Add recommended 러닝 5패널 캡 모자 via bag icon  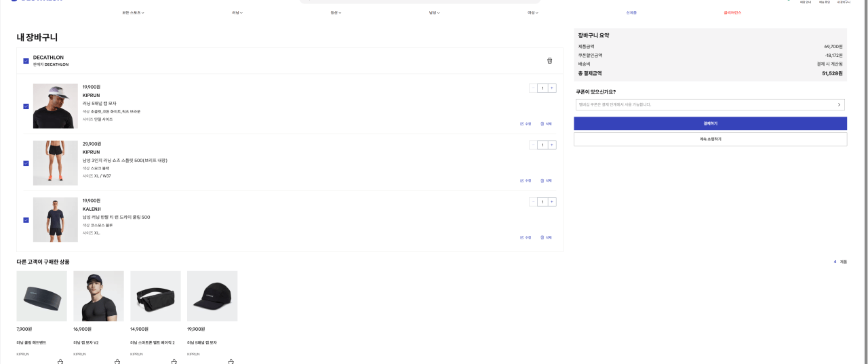tap(231, 361)
